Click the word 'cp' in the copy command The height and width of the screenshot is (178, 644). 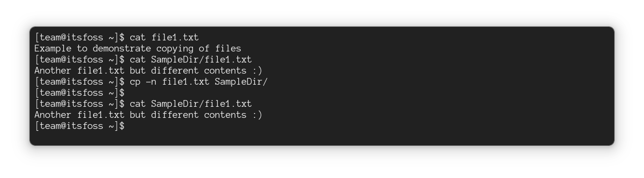click(x=135, y=82)
